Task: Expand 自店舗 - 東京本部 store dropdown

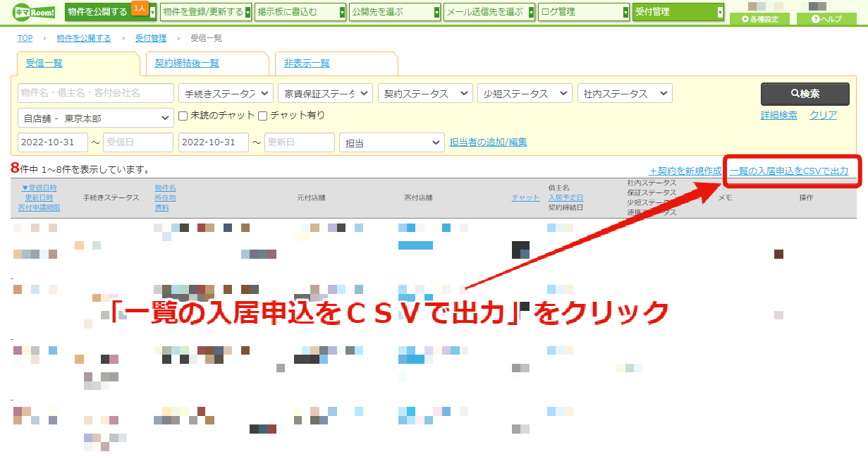Action: 96,118
